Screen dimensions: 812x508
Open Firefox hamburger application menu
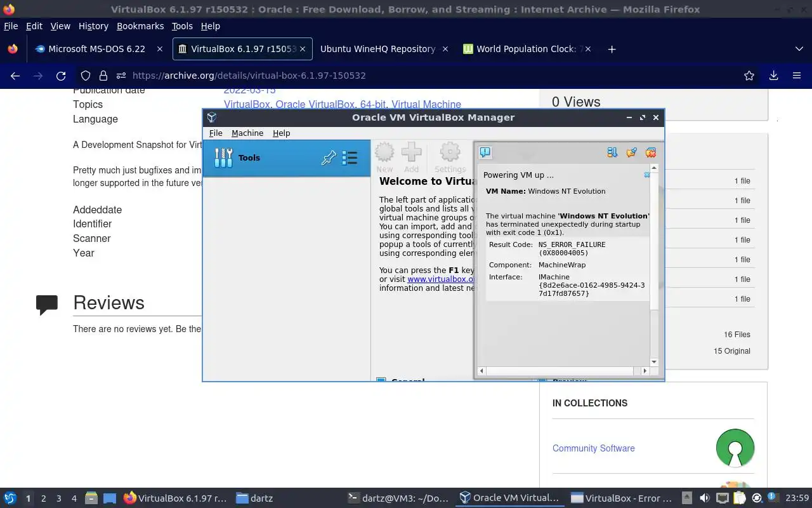pyautogui.click(x=797, y=76)
